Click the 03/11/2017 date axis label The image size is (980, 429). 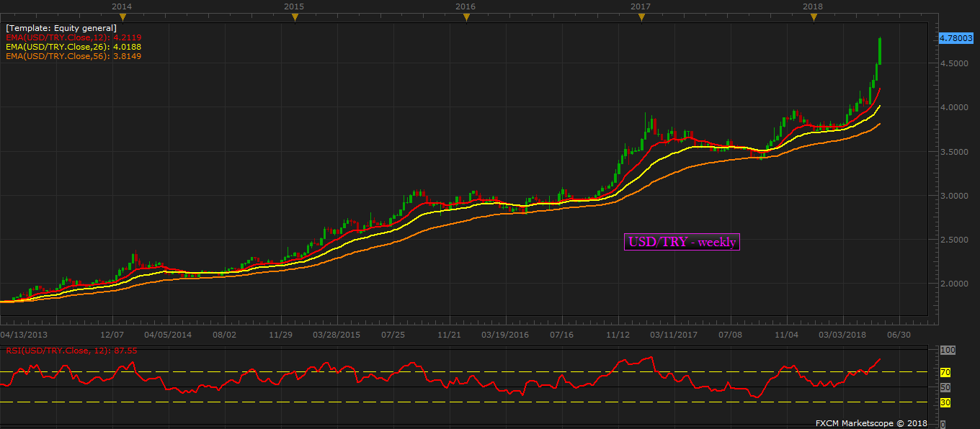tap(674, 335)
